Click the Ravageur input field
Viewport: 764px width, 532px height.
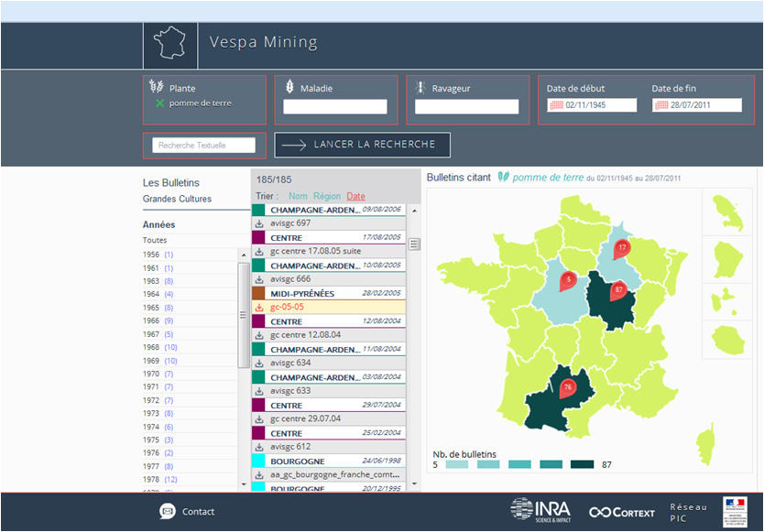[x=467, y=107]
